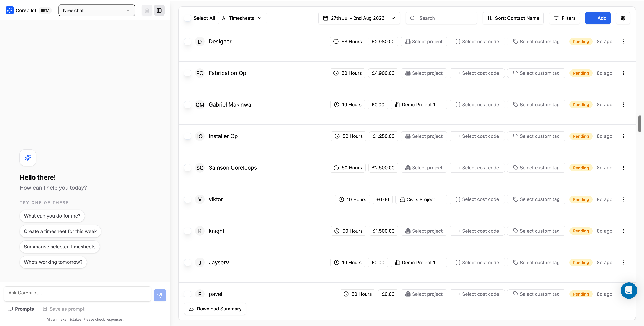Choose 'Summarise selected timesheets' suggestion
Screen dimensions: 644x326
click(60, 247)
